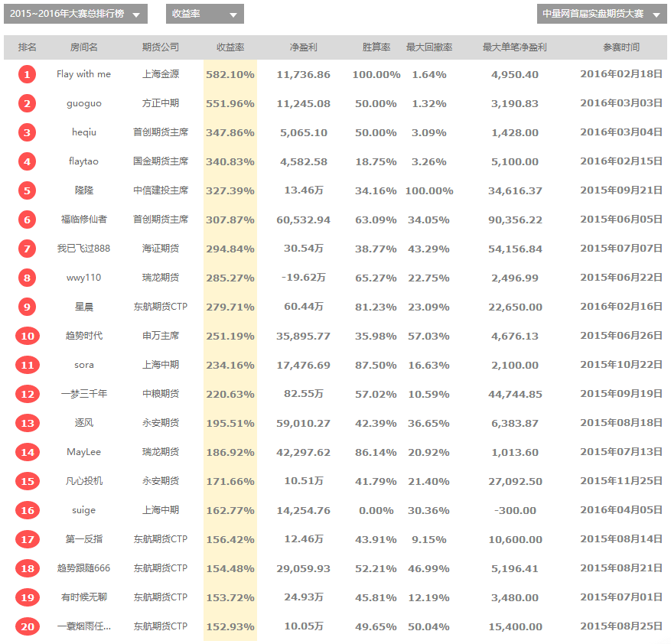Open room sora
671x644 pixels.
click(x=84, y=365)
